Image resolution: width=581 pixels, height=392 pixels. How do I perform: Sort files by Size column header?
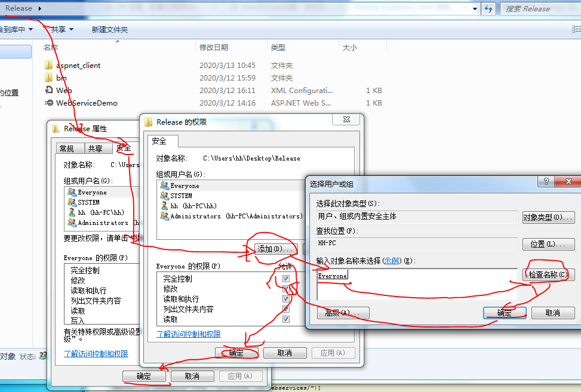coord(350,47)
